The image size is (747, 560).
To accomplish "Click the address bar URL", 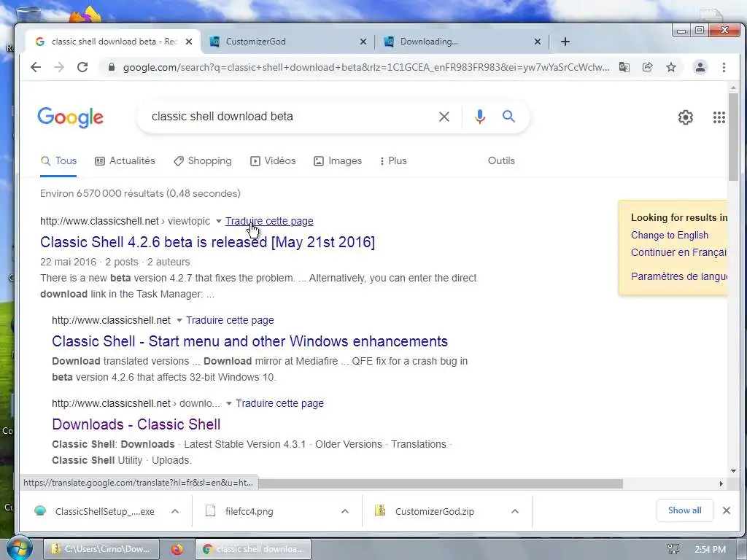I will coord(366,68).
